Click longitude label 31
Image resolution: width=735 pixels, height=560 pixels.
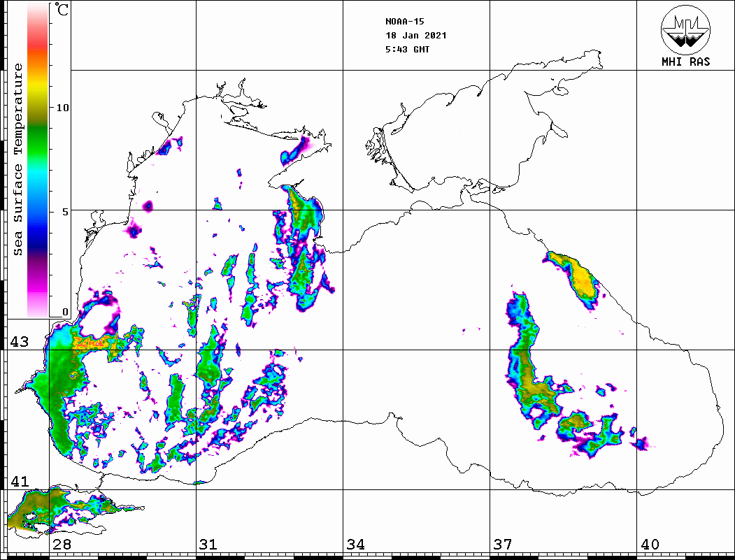(208, 544)
